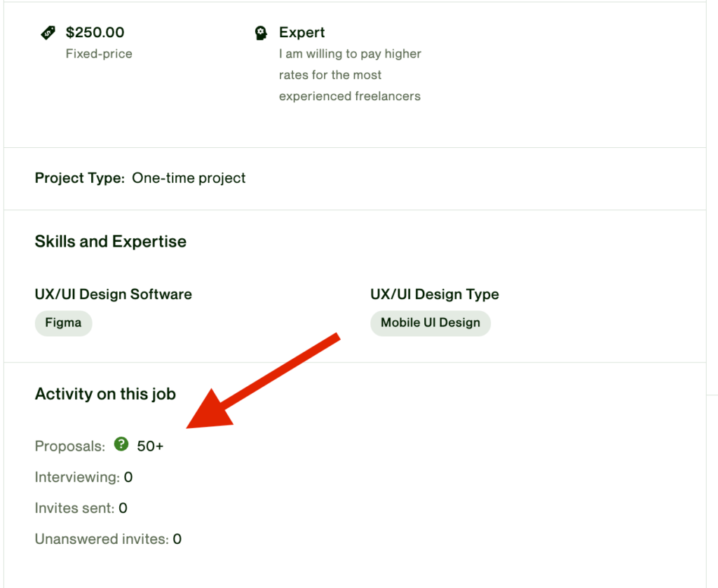The width and height of the screenshot is (718, 588).
Task: Select the Figma skill tag
Action: tap(63, 323)
